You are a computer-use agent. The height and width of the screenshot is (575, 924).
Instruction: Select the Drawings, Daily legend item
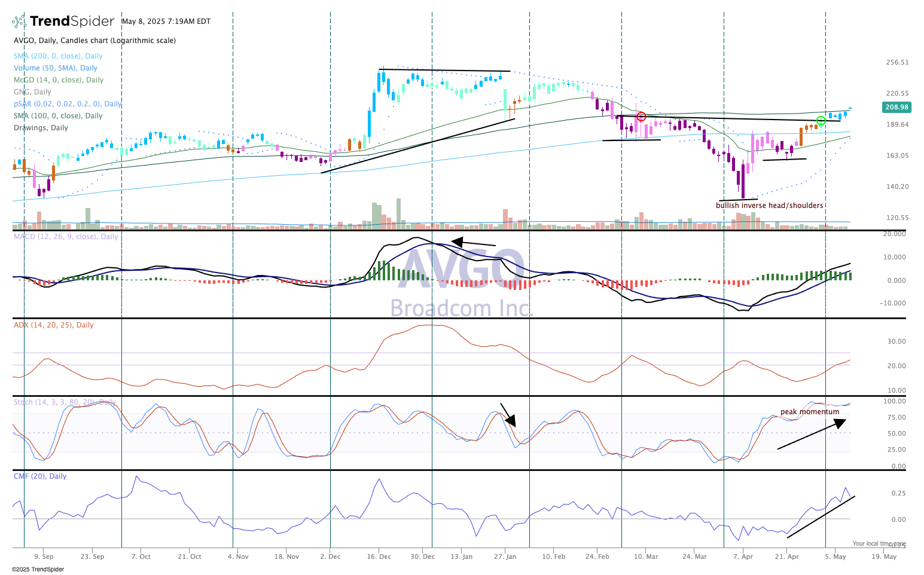(x=41, y=128)
